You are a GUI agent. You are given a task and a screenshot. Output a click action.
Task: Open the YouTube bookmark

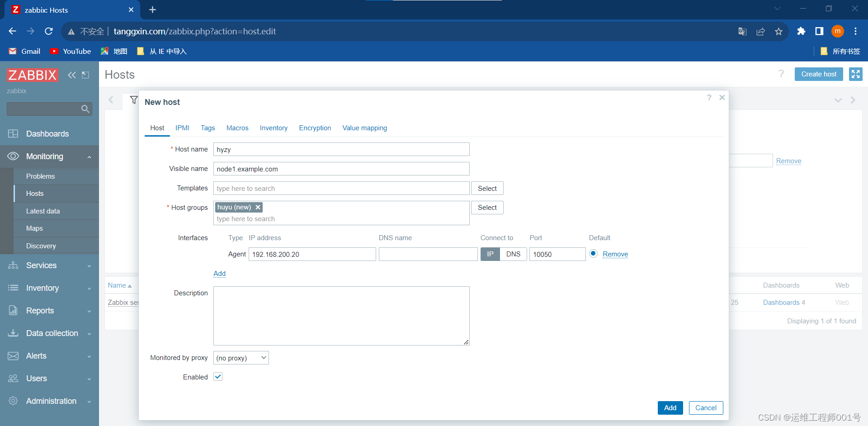71,51
